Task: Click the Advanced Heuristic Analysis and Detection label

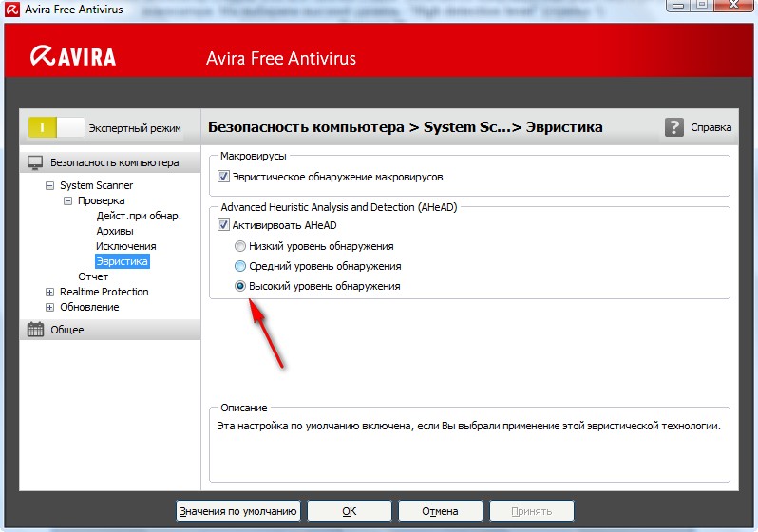Action: click(339, 207)
